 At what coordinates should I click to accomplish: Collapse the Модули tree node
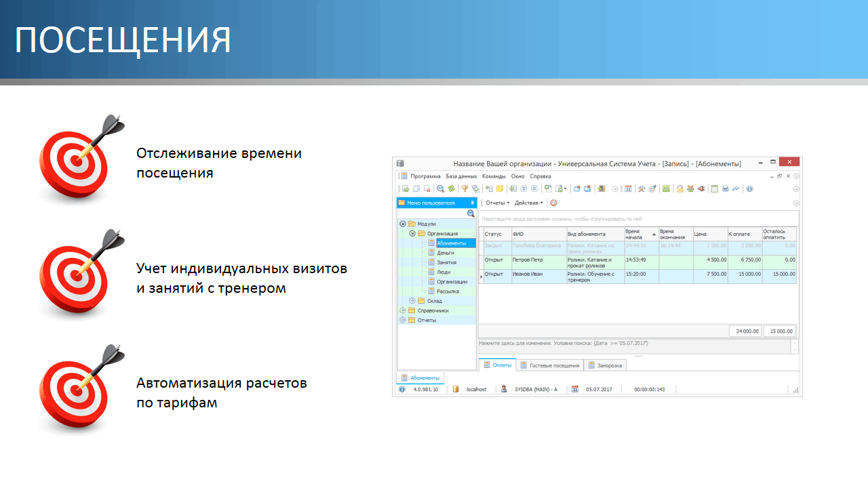[x=402, y=224]
